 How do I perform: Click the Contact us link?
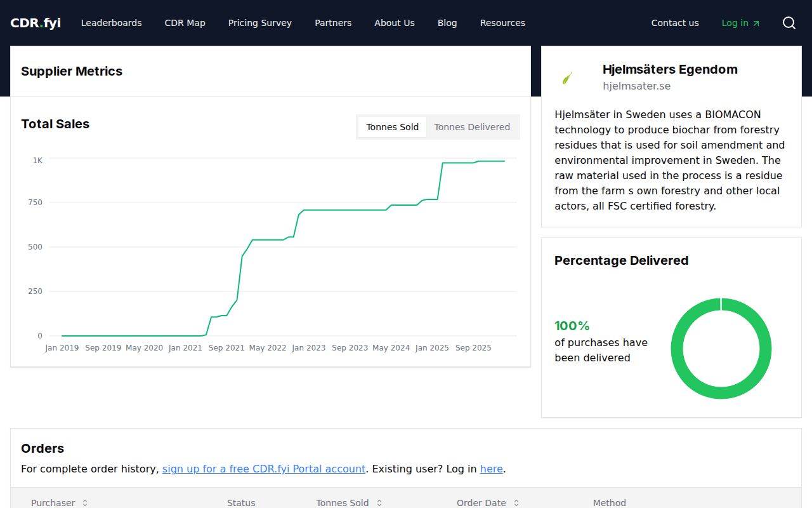(675, 23)
